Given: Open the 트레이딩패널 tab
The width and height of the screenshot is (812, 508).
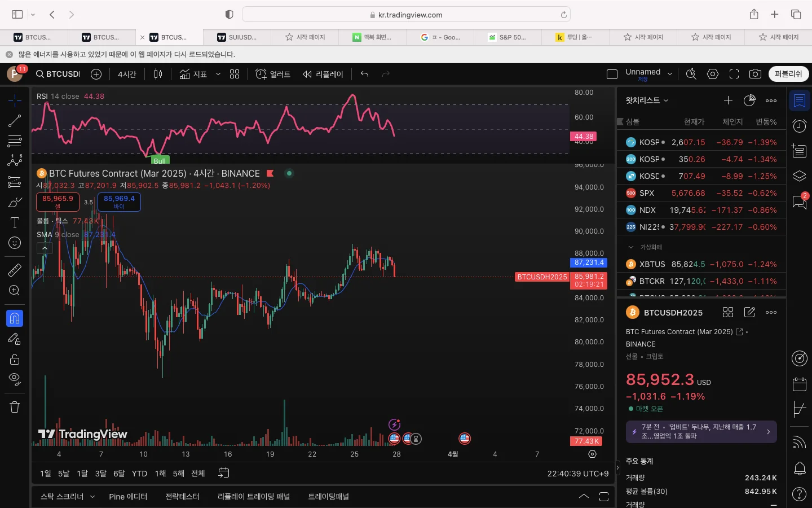Looking at the screenshot, I should click(x=329, y=497).
